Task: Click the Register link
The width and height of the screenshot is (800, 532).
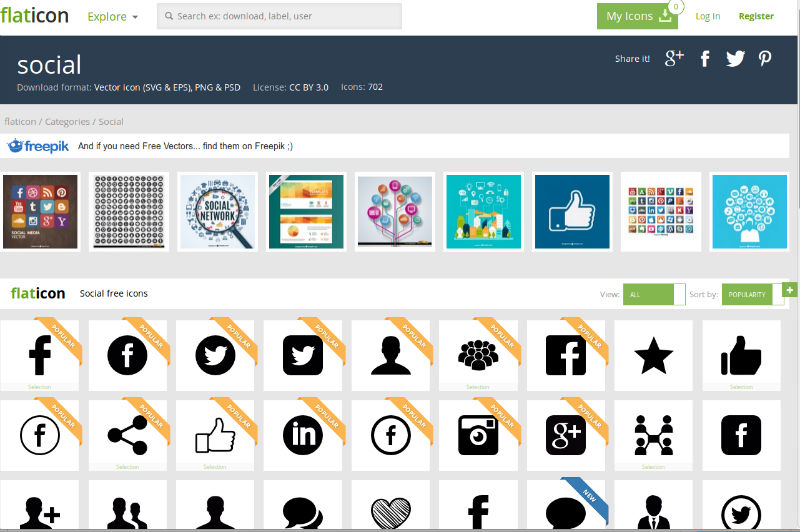Action: (x=756, y=16)
